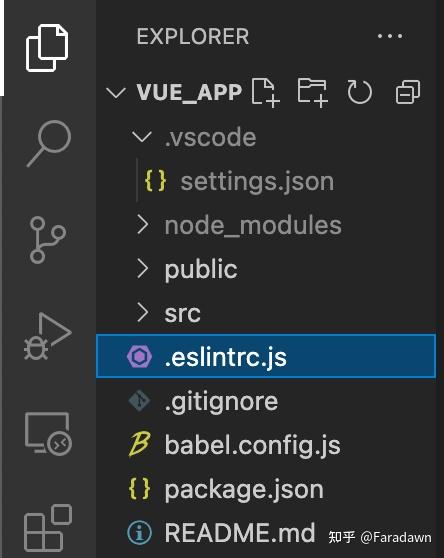Image resolution: width=444 pixels, height=558 pixels.
Task: Click the New File icon
Action: pos(265,93)
